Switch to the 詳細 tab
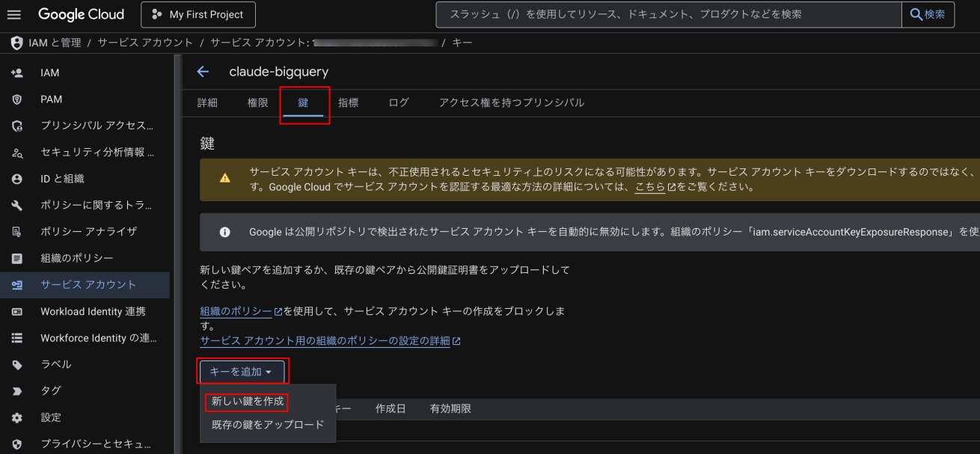 (x=207, y=103)
